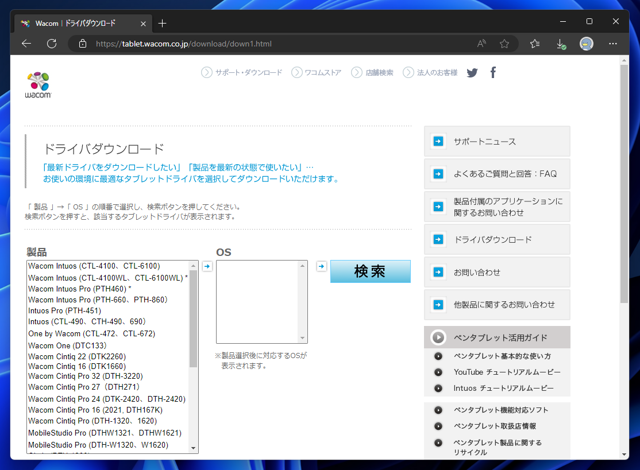This screenshot has width=640, height=470.
Task: Select Wacom Cintiq 22 (DTK2260)
Action: [x=77, y=356]
